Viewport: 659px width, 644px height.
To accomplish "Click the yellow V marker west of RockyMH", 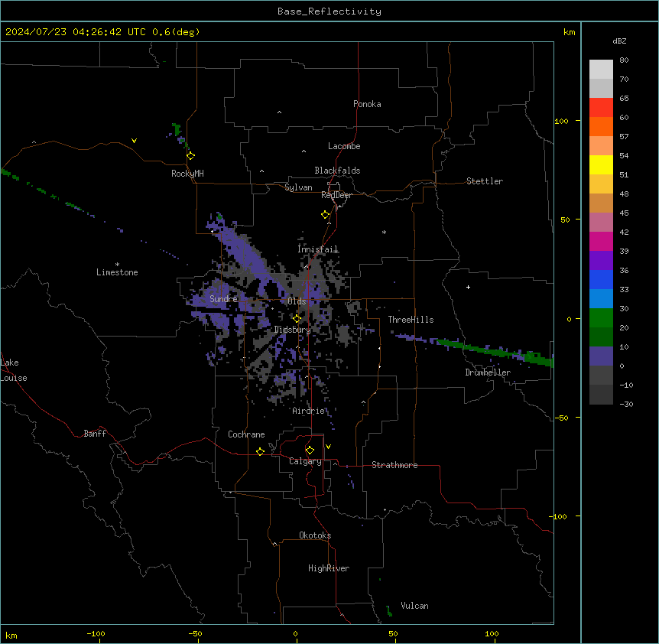I will pyautogui.click(x=134, y=141).
